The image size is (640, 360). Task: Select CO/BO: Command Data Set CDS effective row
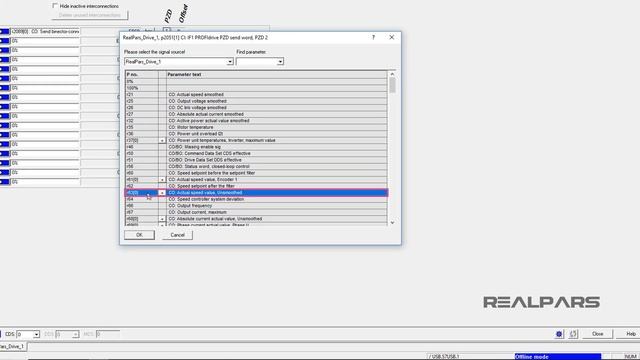pyautogui.click(x=256, y=153)
